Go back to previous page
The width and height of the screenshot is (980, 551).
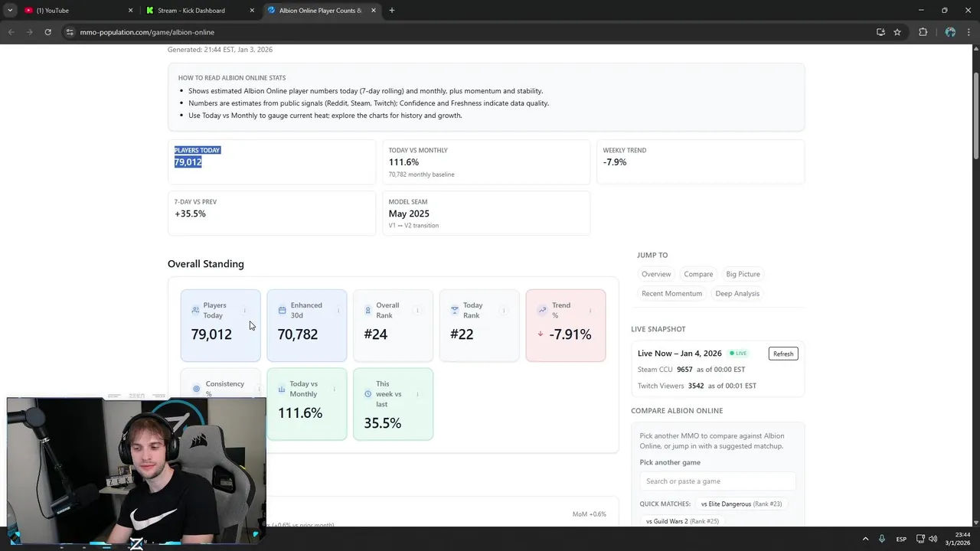(x=11, y=32)
